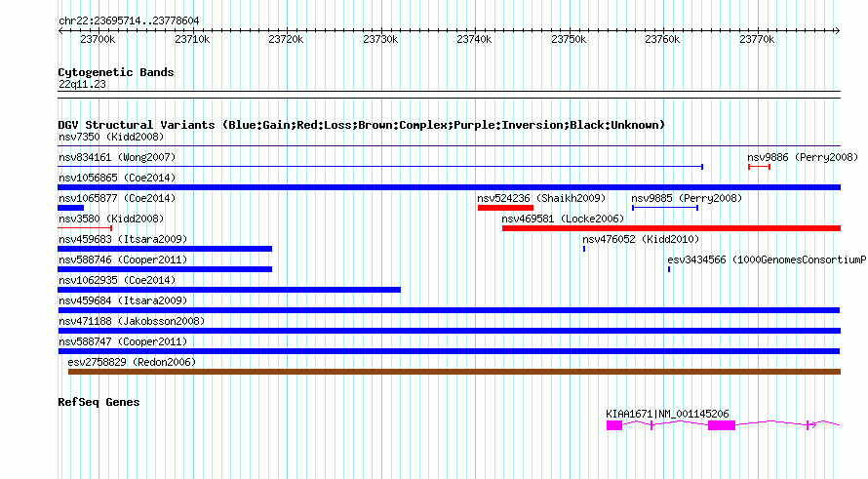Click the 23720k ruler label
The width and height of the screenshot is (868, 479).
pyautogui.click(x=286, y=39)
